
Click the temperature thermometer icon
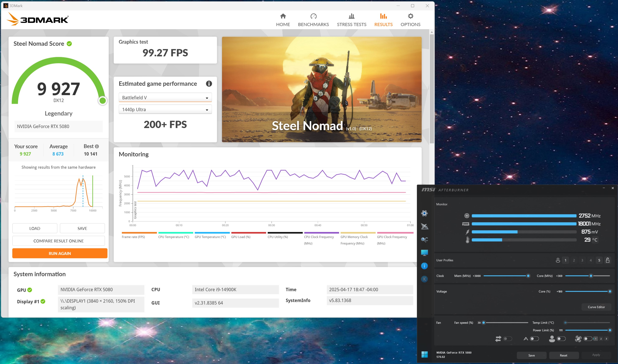(x=467, y=240)
